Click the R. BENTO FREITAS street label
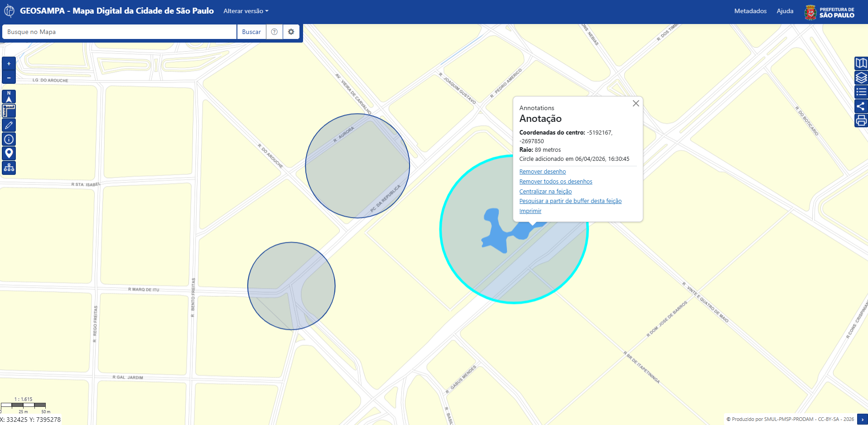Image resolution: width=868 pixels, height=425 pixels. [193, 298]
